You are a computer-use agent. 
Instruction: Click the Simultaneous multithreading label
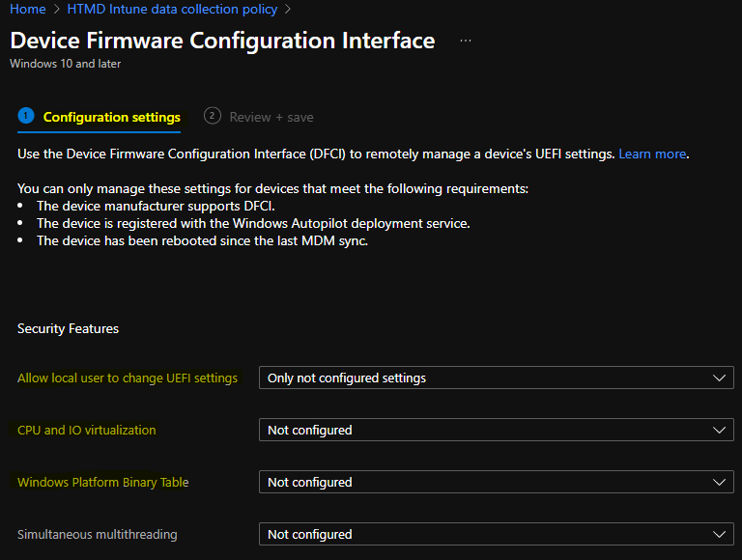point(98,534)
